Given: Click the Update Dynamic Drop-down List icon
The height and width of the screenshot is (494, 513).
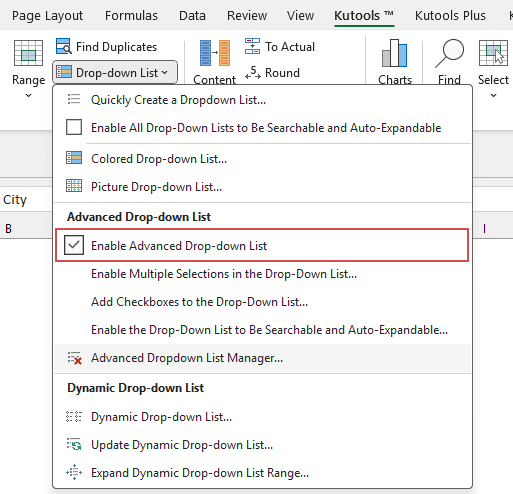Looking at the screenshot, I should [x=74, y=445].
